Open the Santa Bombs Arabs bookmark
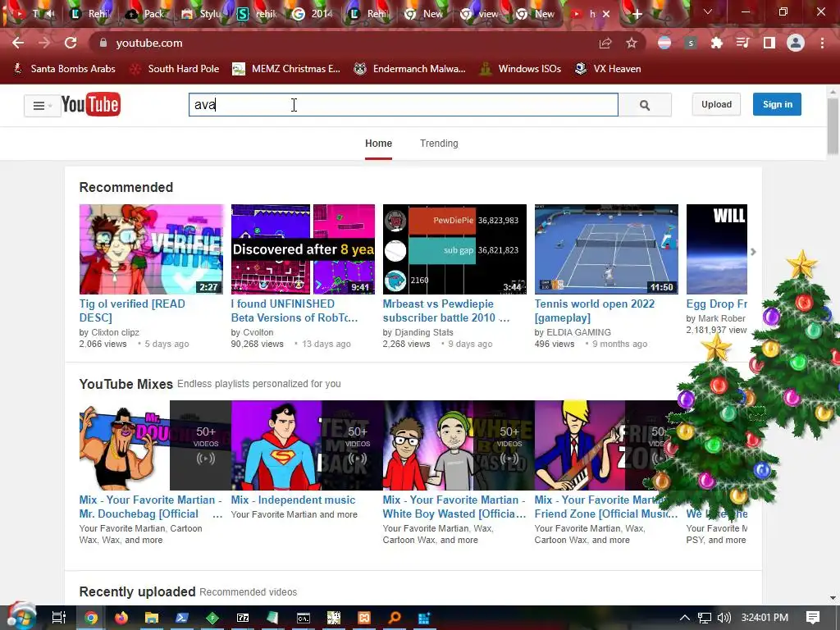The height and width of the screenshot is (630, 840). (65, 69)
